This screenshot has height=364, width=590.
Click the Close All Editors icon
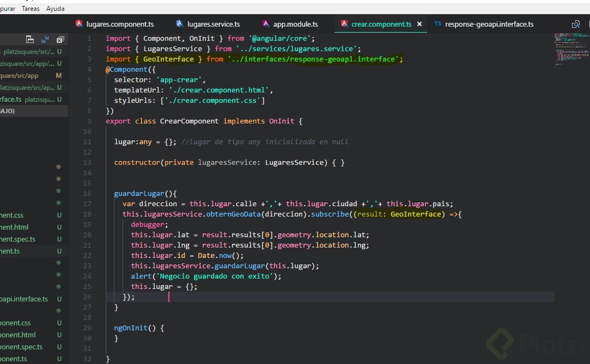pos(60,39)
